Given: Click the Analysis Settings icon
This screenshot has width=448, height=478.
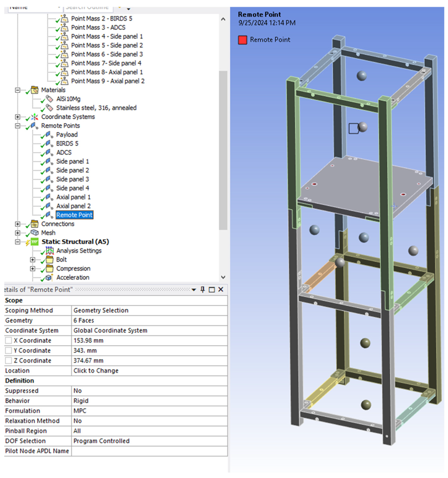Looking at the screenshot, I should 50,251.
